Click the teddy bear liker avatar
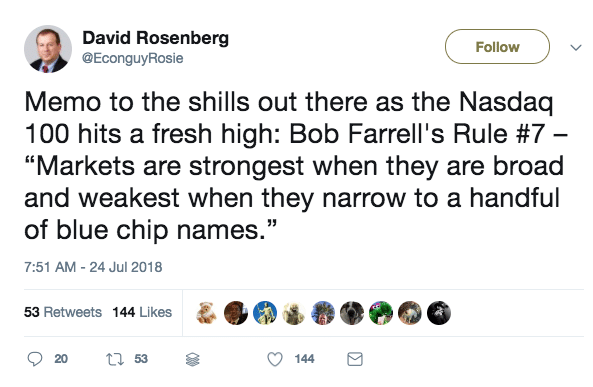This screenshot has height=387, width=593. coord(206,313)
